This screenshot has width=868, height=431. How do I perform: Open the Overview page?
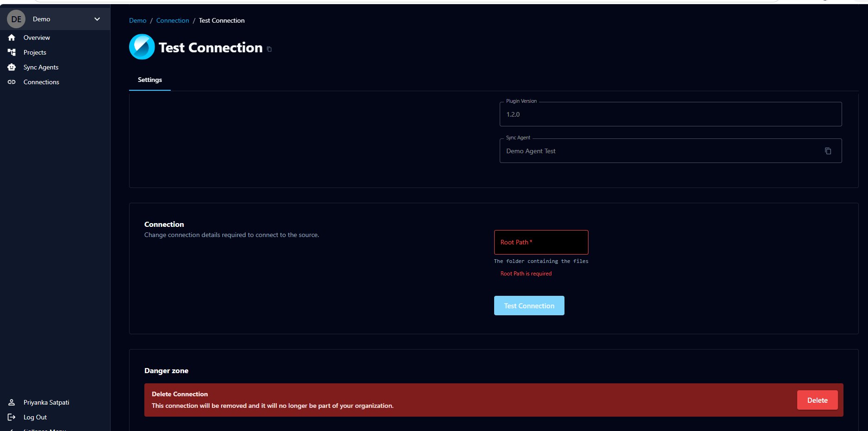37,37
